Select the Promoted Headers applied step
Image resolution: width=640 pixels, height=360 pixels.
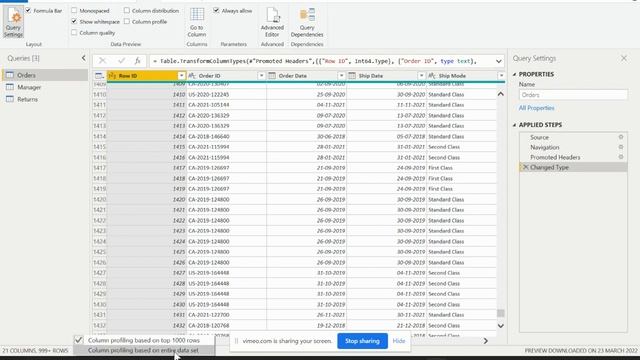(555, 157)
